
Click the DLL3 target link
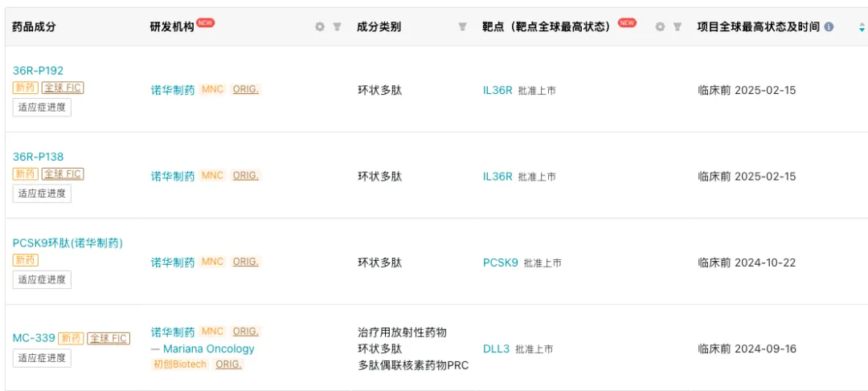point(496,348)
